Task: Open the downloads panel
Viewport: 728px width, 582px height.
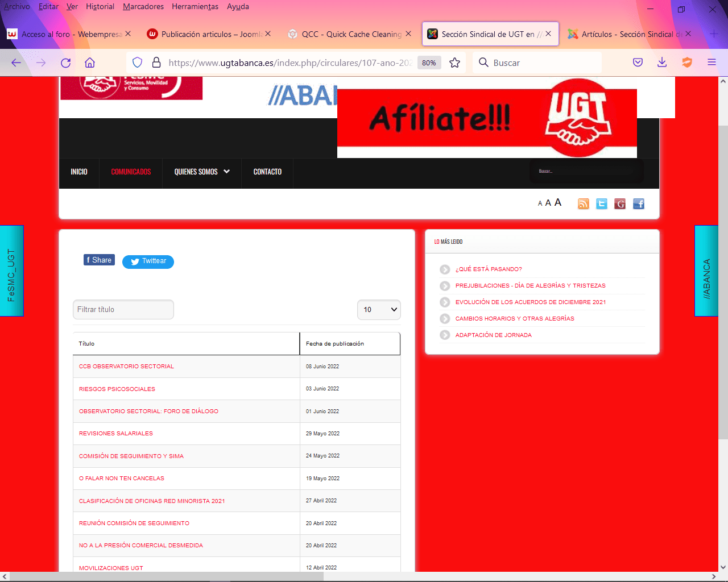Action: (x=662, y=63)
